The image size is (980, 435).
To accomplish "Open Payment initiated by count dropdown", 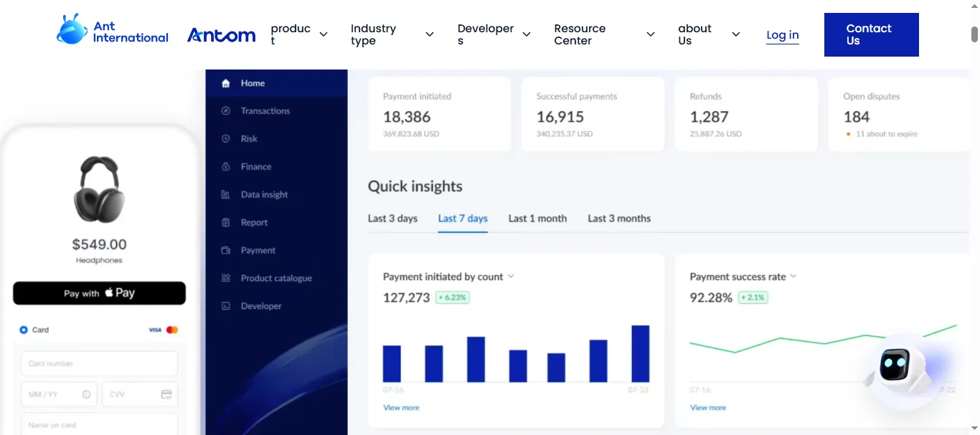I will point(511,277).
